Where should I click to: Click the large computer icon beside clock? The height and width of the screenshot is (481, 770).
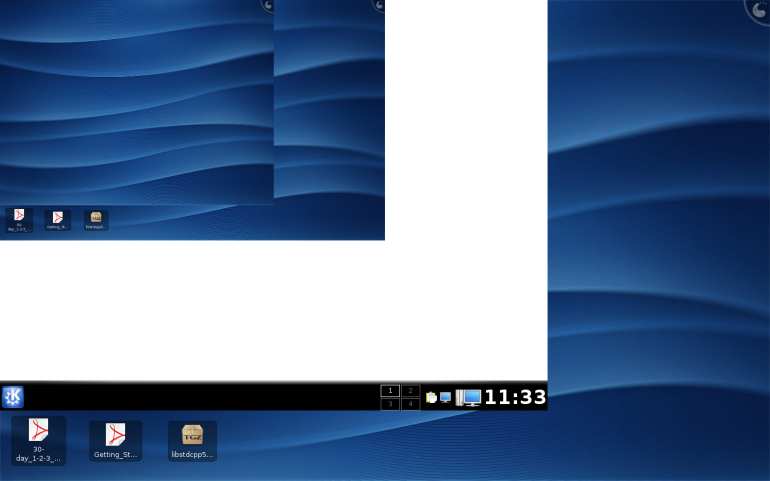(469, 397)
